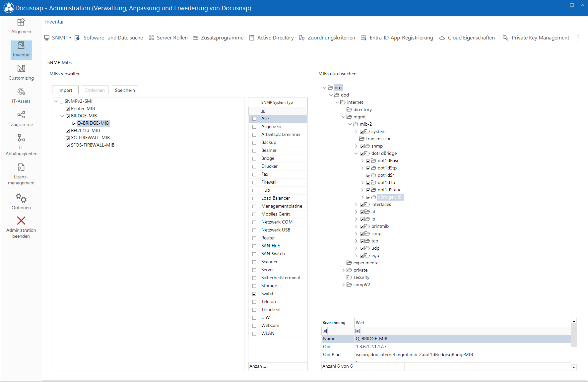Open Software- und Dateisuche menu item
The image size is (588, 382).
[x=113, y=38]
